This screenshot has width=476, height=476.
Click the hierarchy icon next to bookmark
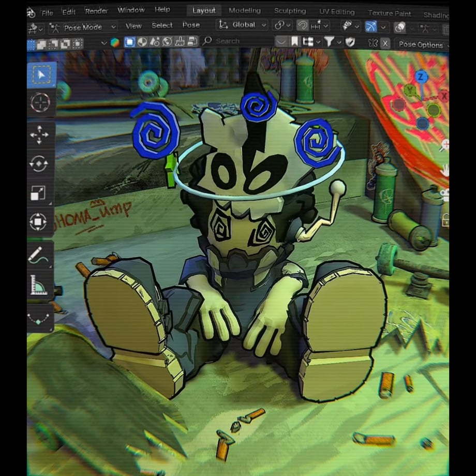click(x=308, y=41)
